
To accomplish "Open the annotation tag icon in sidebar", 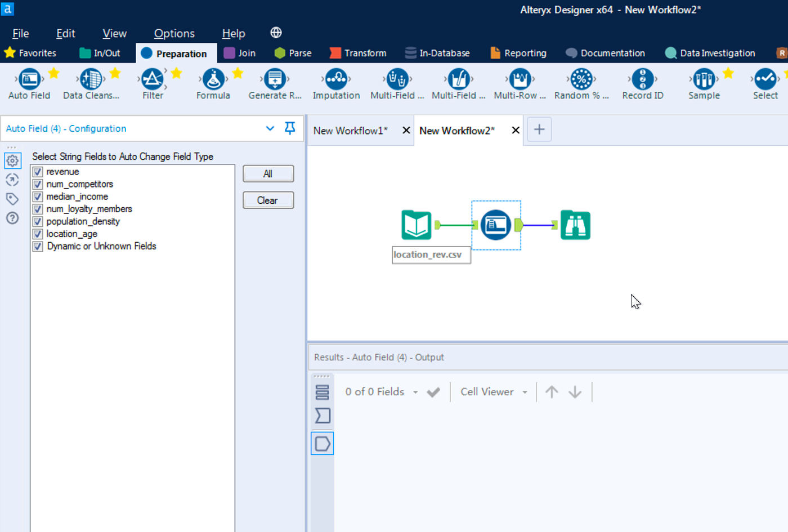I will click(x=12, y=199).
